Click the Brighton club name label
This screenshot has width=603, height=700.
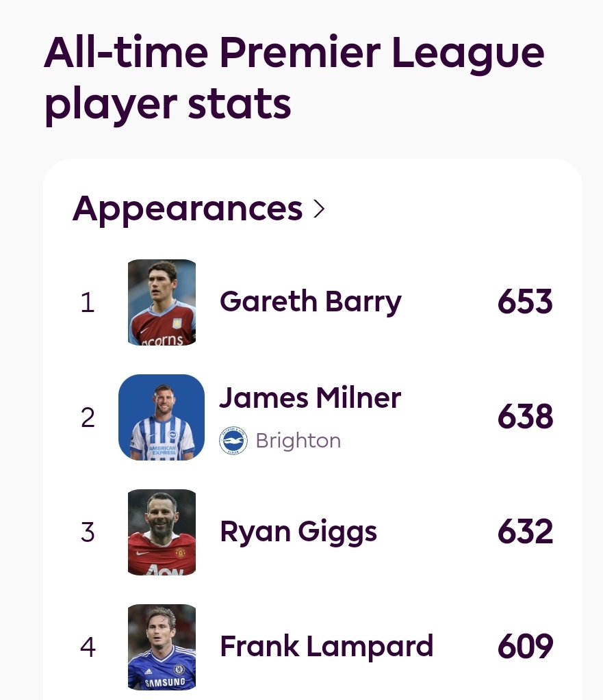point(298,441)
